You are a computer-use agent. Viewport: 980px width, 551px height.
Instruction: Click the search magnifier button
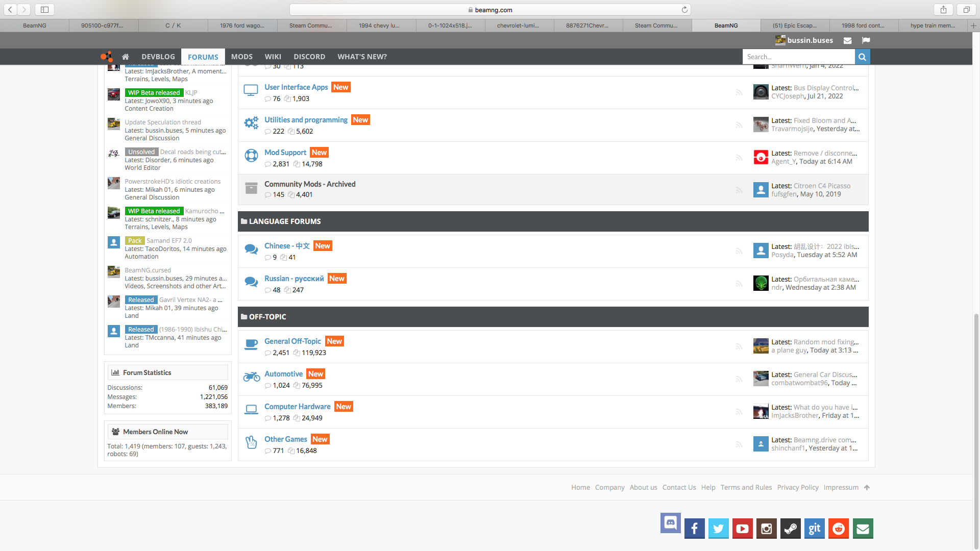pyautogui.click(x=862, y=57)
